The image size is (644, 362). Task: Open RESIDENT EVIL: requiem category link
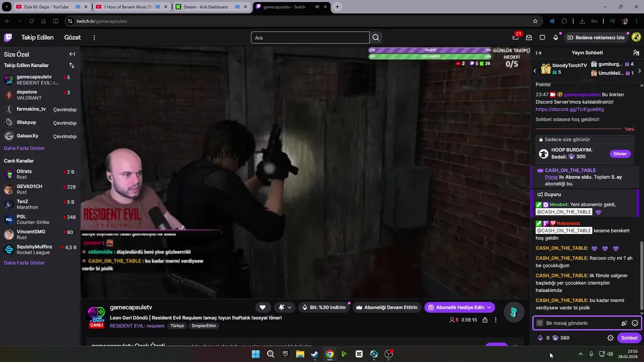pyautogui.click(x=137, y=326)
